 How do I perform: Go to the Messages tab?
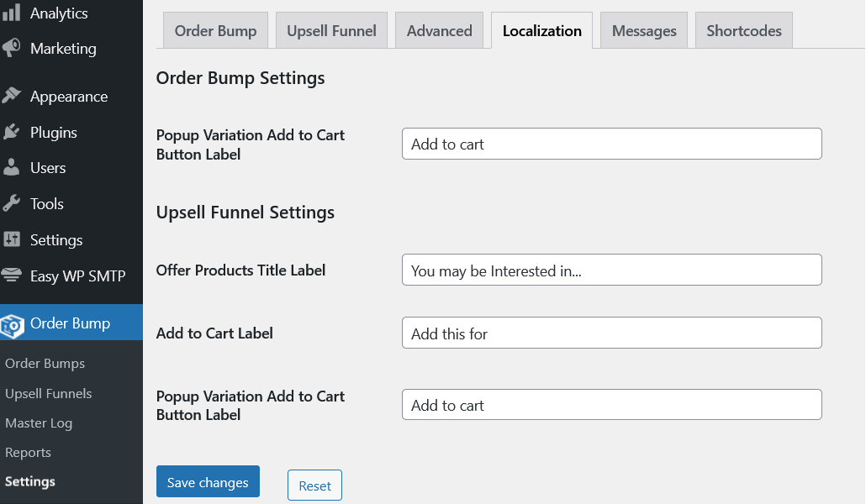644,31
